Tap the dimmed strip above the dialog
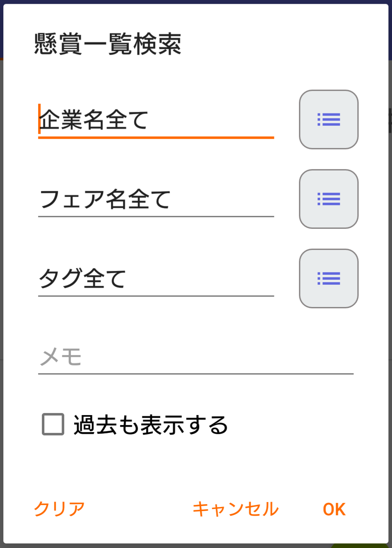The width and height of the screenshot is (392, 548). tap(196, 2)
